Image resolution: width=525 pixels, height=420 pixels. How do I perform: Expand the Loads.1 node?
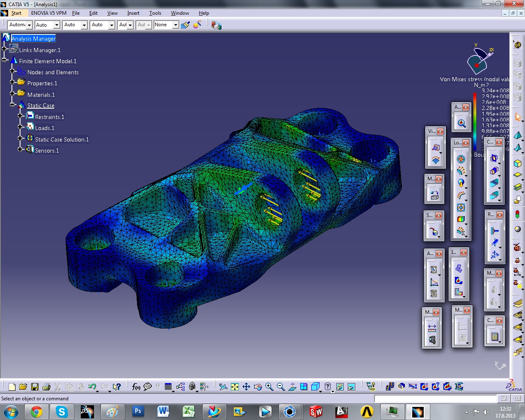point(20,127)
